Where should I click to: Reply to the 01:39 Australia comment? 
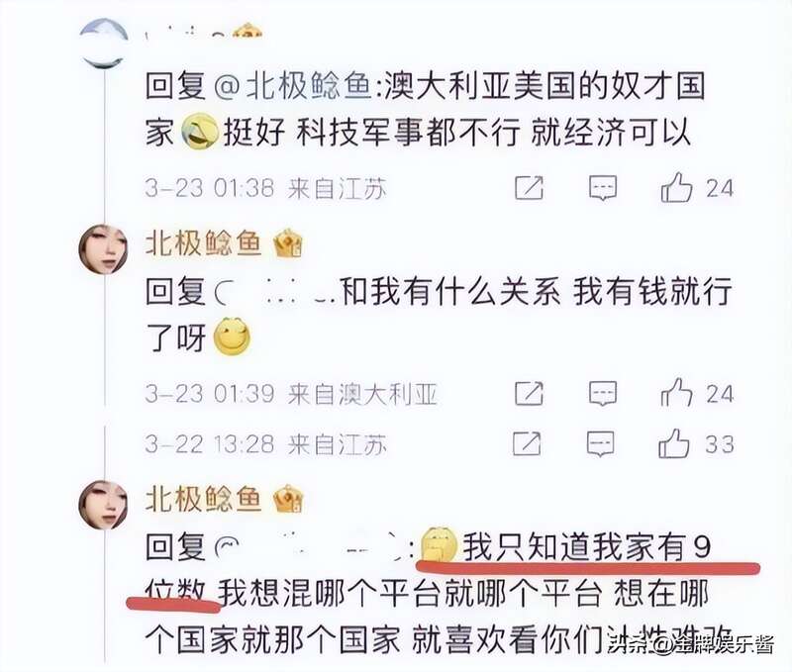(x=603, y=394)
